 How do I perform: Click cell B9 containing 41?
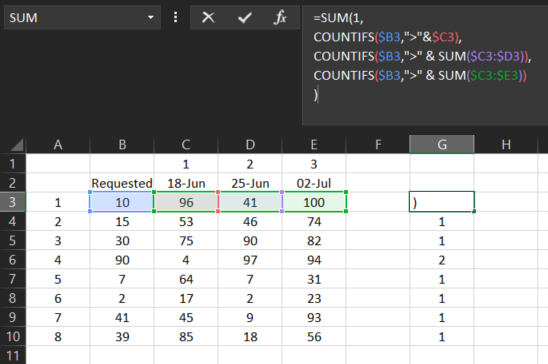pos(122,317)
